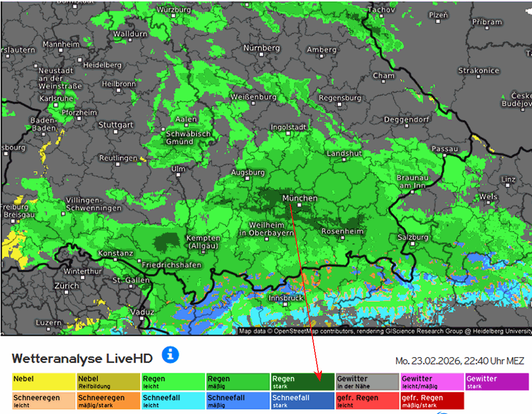Click the München city marker on the map
Image resolution: width=532 pixels, height=414 pixels.
tap(291, 204)
